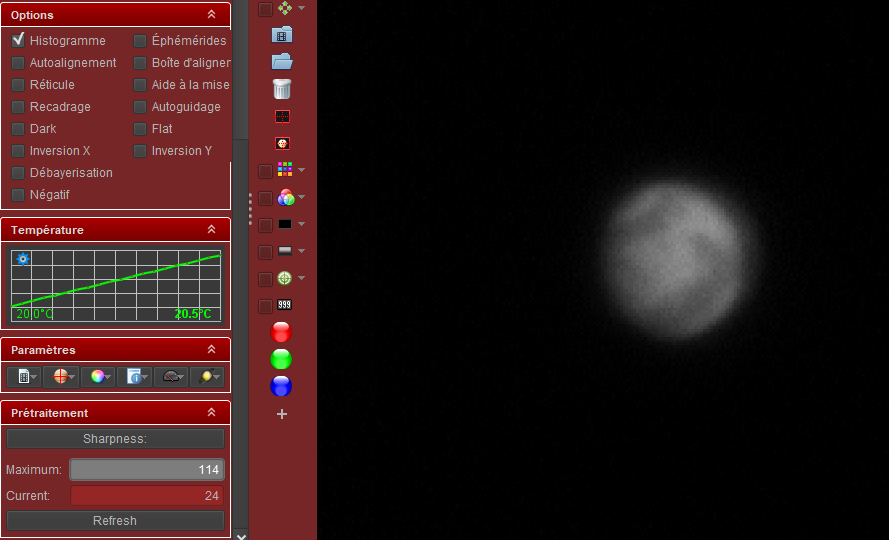Click the colored squares grid icon
This screenshot has width=889, height=540.
pos(285,170)
